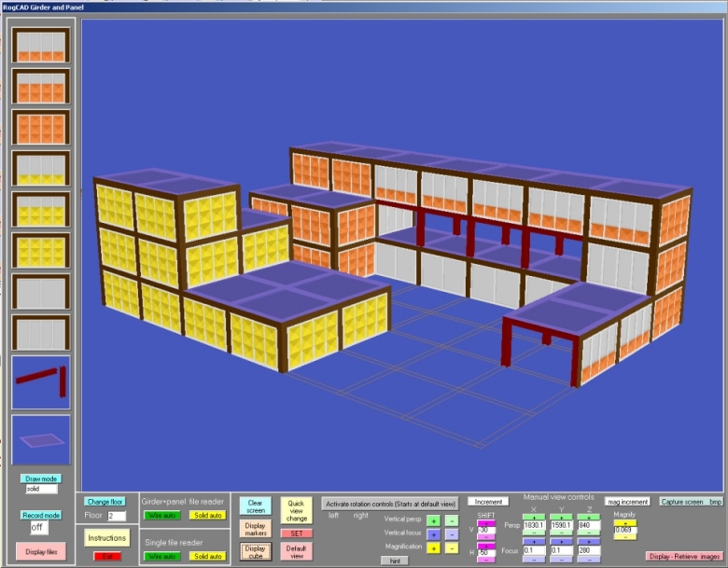Choose the gray panel with one orange bottom row
The height and width of the screenshot is (568, 728).
[x=40, y=46]
